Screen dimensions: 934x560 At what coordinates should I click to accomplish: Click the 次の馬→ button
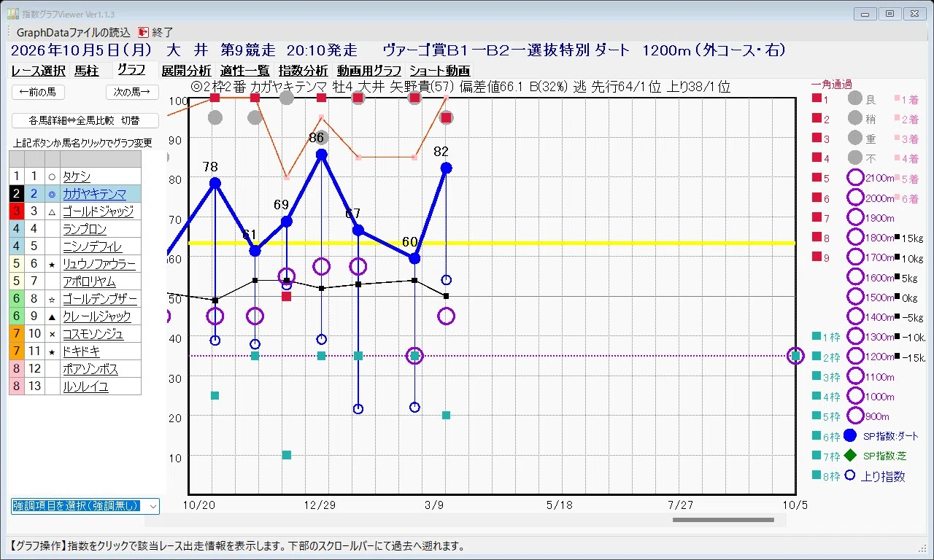132,92
